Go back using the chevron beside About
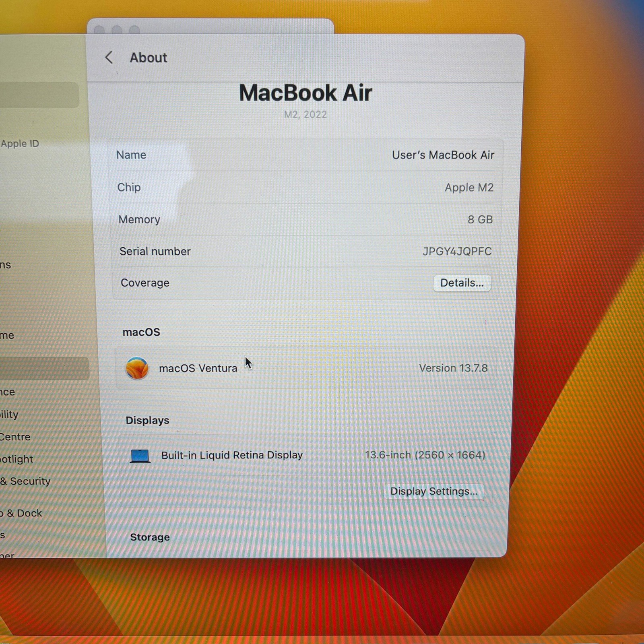This screenshot has height=644, width=644. pyautogui.click(x=109, y=58)
